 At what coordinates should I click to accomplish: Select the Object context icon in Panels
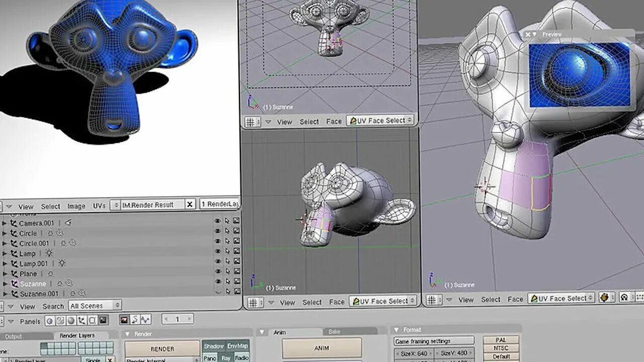tap(82, 320)
